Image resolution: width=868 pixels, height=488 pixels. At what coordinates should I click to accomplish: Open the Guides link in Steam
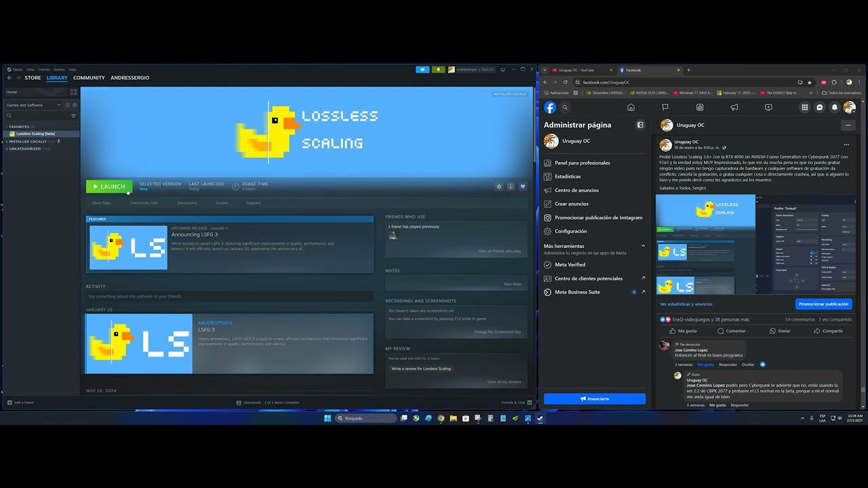click(x=222, y=203)
